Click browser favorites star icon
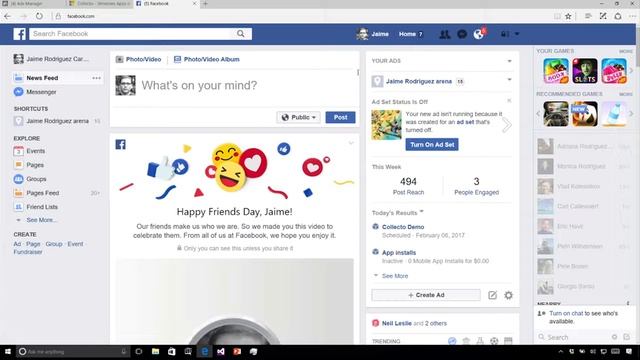The height and width of the screenshot is (360, 640). [x=568, y=16]
